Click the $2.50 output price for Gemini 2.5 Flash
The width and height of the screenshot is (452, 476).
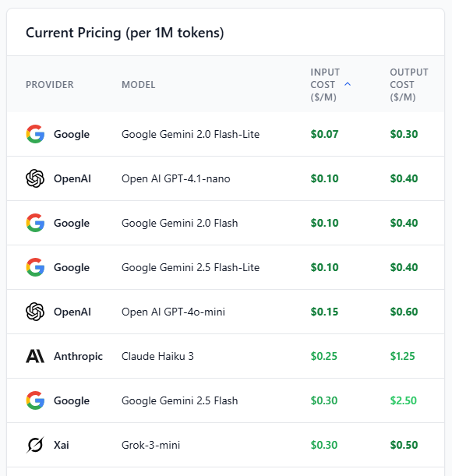pyautogui.click(x=404, y=400)
